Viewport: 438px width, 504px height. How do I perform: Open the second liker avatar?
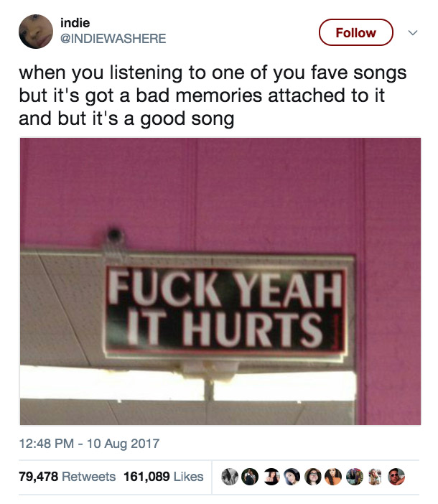pyautogui.click(x=250, y=477)
